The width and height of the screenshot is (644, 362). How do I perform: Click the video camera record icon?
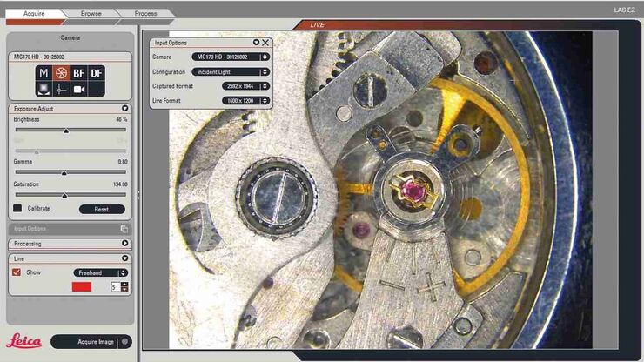click(x=78, y=89)
